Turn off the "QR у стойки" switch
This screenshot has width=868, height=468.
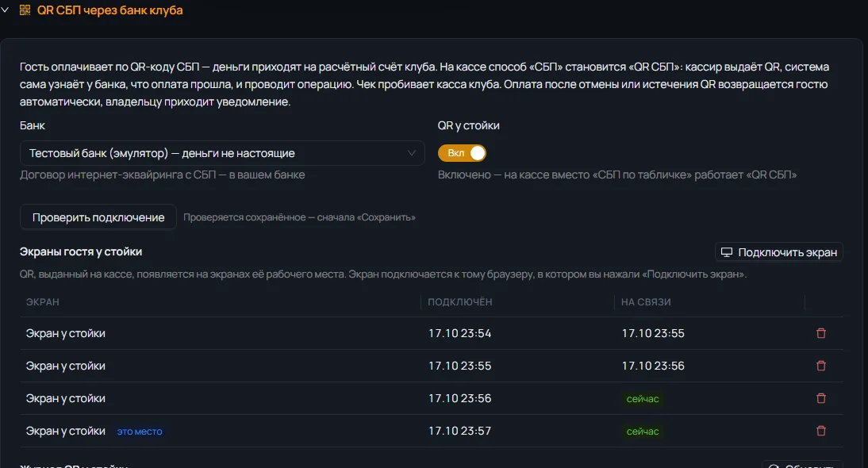[x=462, y=153]
